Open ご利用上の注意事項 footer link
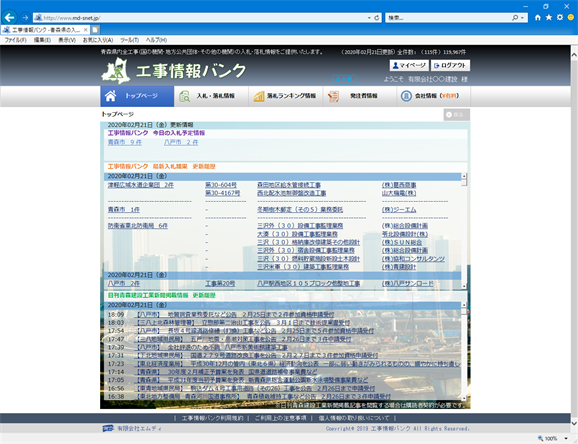The image size is (578, 444). (x=281, y=418)
